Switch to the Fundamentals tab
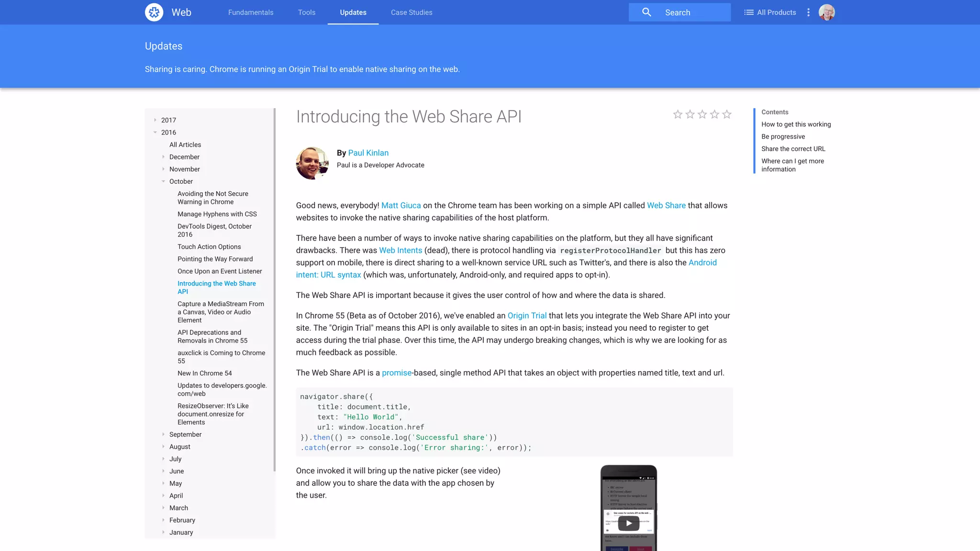 [251, 12]
